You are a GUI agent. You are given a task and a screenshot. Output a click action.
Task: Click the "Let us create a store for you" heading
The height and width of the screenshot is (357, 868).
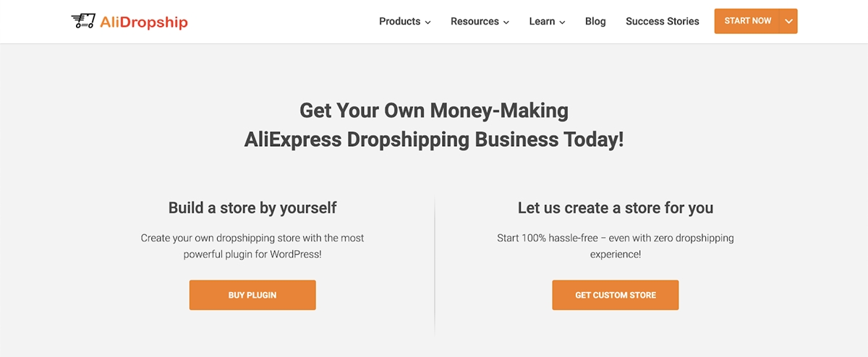(615, 208)
